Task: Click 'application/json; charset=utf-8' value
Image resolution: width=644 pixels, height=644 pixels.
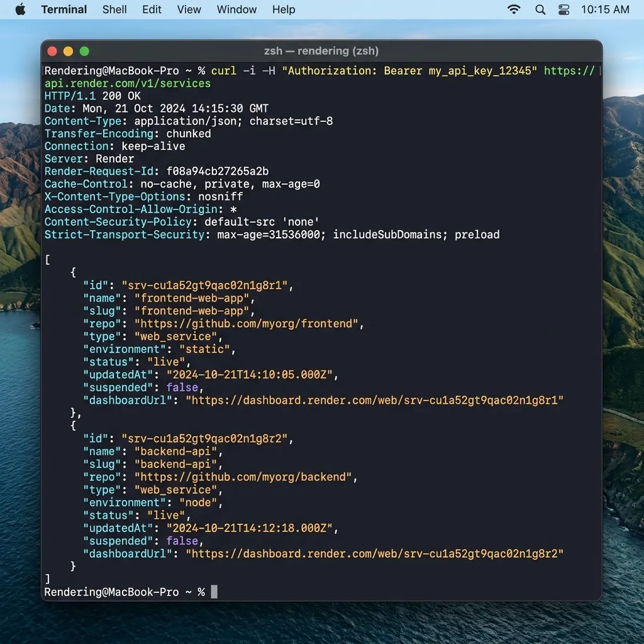Action: click(x=234, y=121)
